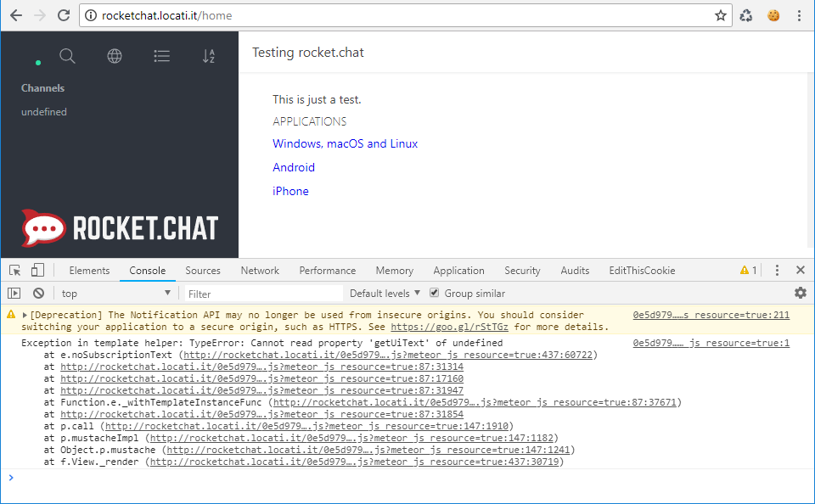Switch to the Performance tab
This screenshot has width=815, height=504.
[328, 271]
